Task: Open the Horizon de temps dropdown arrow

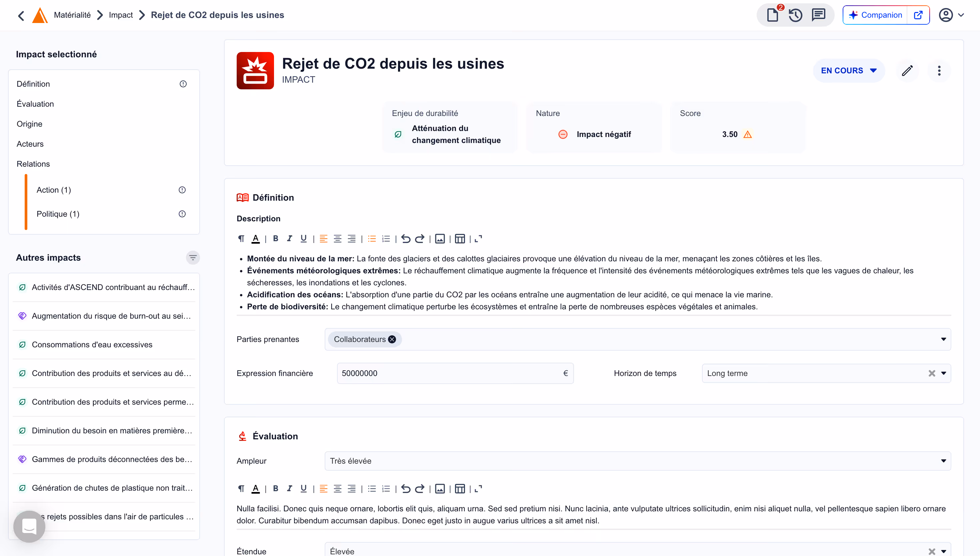Action: pyautogui.click(x=943, y=373)
